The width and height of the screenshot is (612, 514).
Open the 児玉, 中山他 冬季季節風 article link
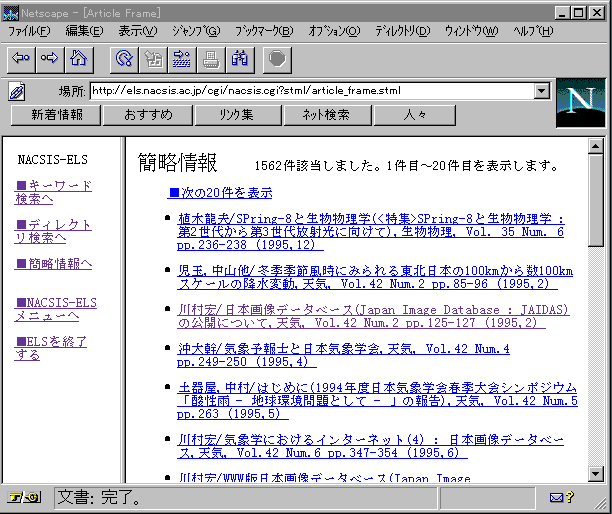tap(375, 277)
